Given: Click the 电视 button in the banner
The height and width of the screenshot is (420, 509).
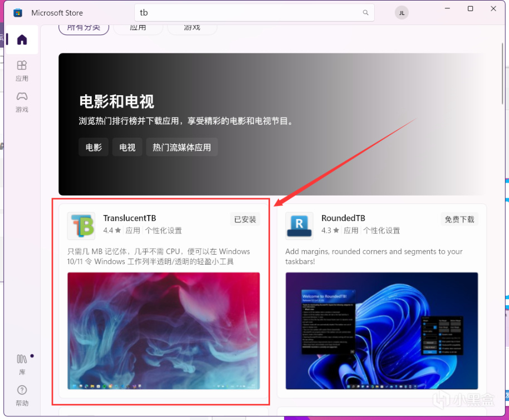Looking at the screenshot, I should click(x=127, y=148).
